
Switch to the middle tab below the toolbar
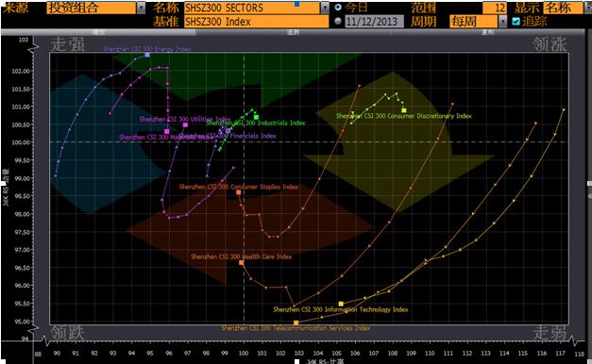point(293,32)
